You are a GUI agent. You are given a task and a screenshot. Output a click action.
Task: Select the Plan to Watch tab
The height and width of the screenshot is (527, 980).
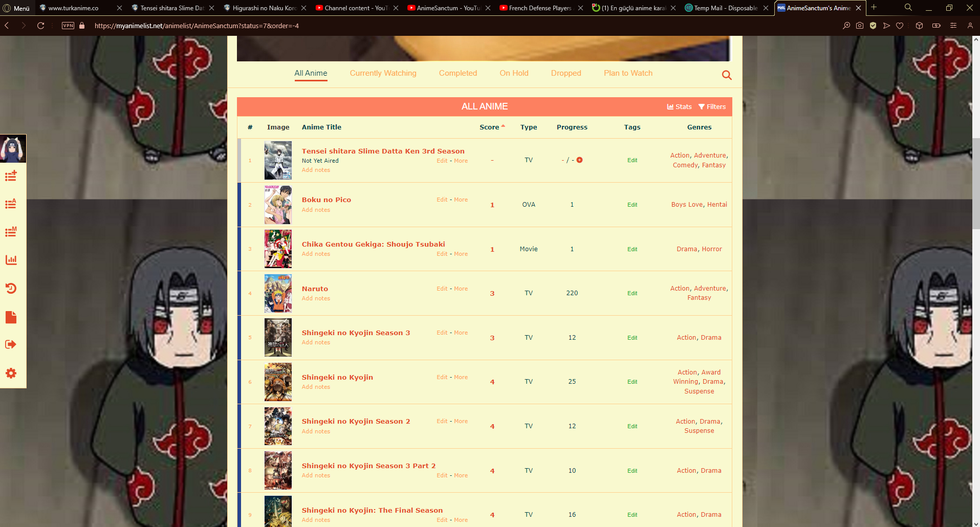click(628, 73)
